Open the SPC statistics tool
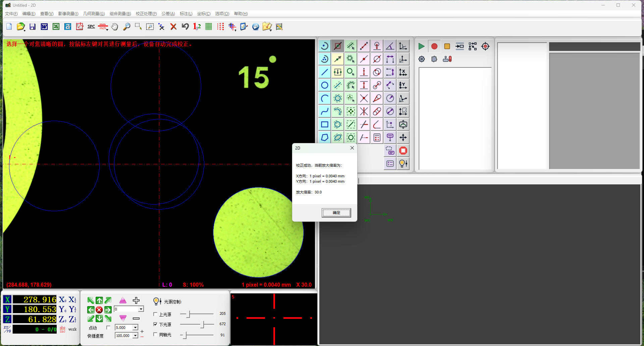This screenshot has height=346, width=644. (x=91, y=26)
